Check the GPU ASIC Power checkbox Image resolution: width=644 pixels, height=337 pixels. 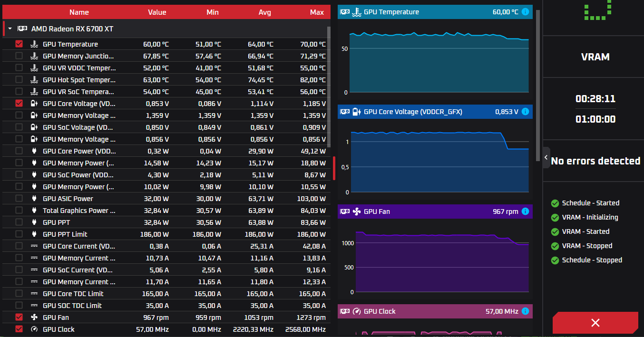[x=19, y=198]
